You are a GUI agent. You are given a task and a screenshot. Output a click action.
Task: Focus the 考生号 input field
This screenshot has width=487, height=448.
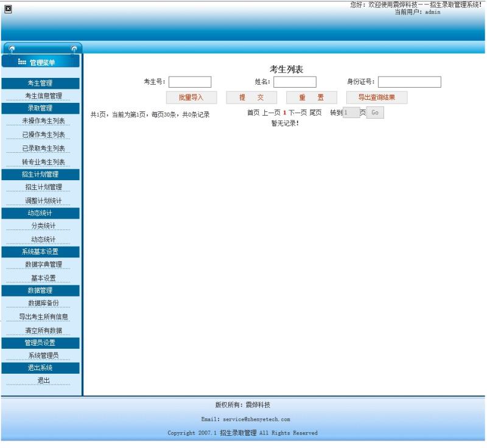pos(190,82)
